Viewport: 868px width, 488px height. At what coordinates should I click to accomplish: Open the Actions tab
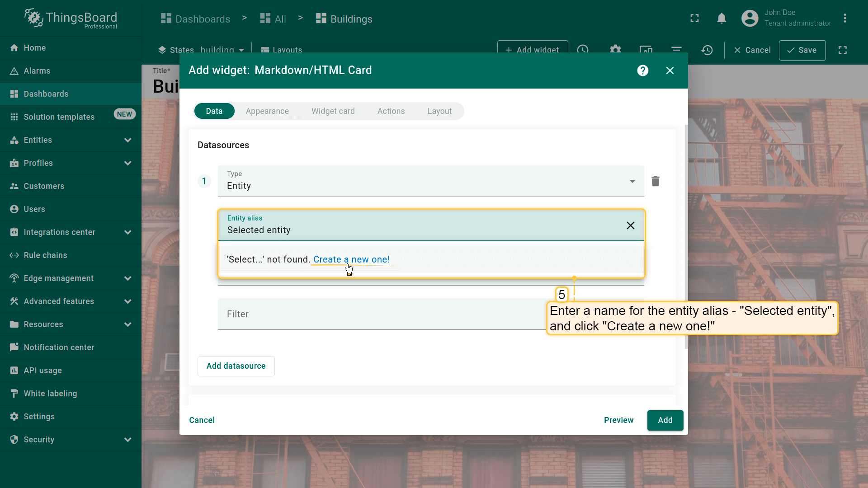[x=391, y=111]
